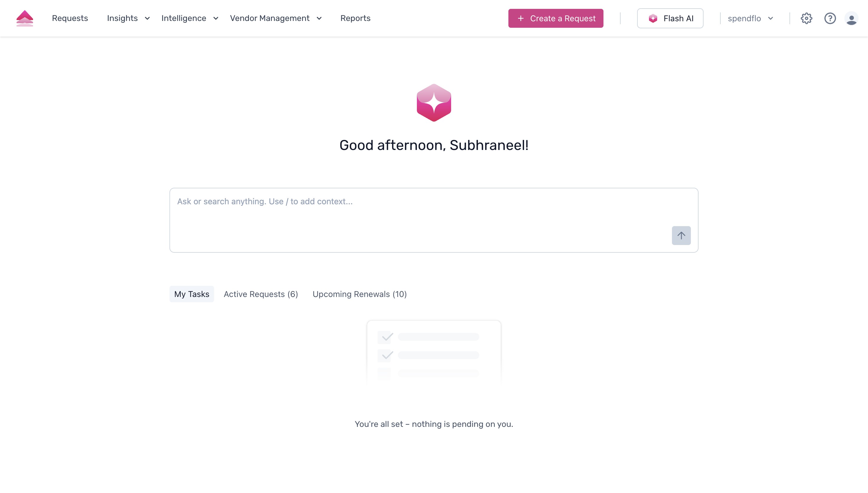Click the submit arrow in the search box
The image size is (868, 493).
pyautogui.click(x=681, y=235)
